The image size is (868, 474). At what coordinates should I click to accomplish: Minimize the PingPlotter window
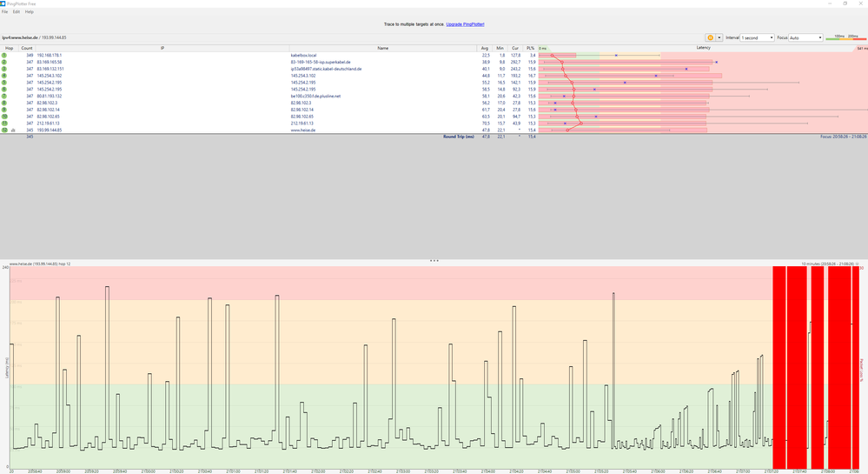[x=830, y=3]
